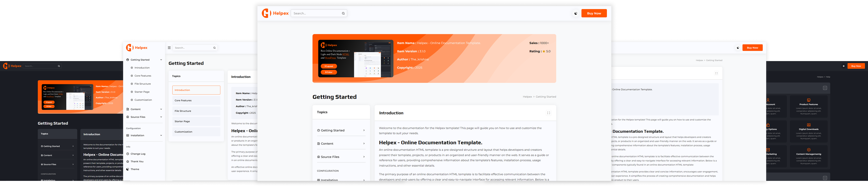Collapse Getting Started section in the left sidebar
Screen dimensions: 868x187
(144, 60)
